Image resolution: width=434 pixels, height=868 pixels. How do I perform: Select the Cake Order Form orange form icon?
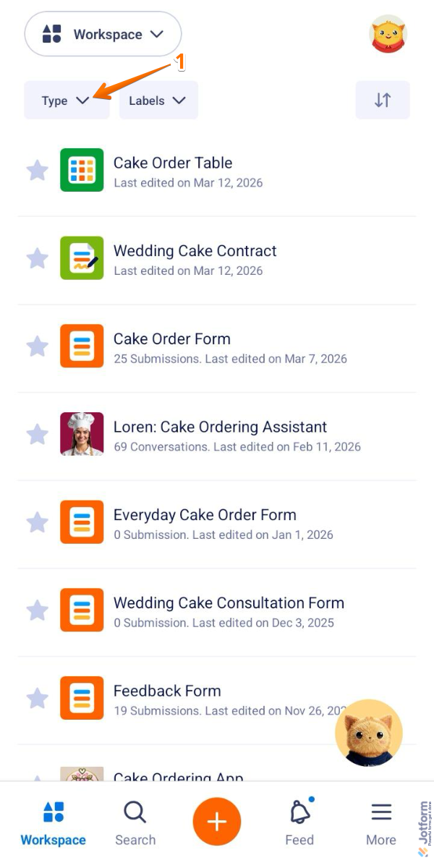[x=82, y=346]
